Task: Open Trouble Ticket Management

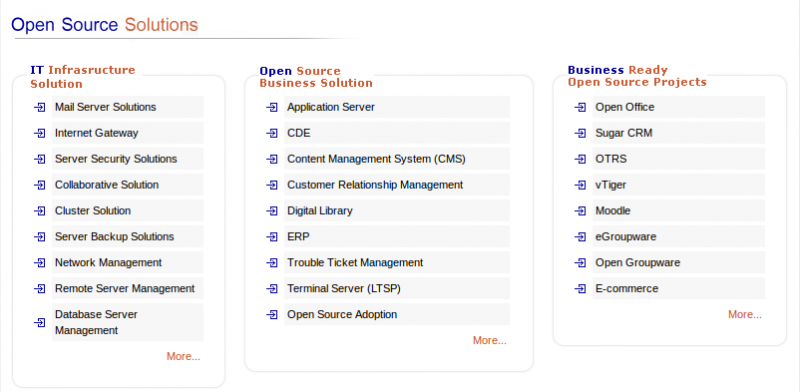Action: [x=355, y=263]
